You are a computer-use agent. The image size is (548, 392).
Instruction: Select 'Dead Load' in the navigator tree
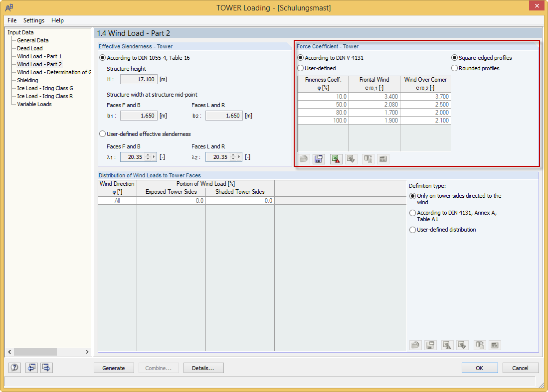point(30,48)
